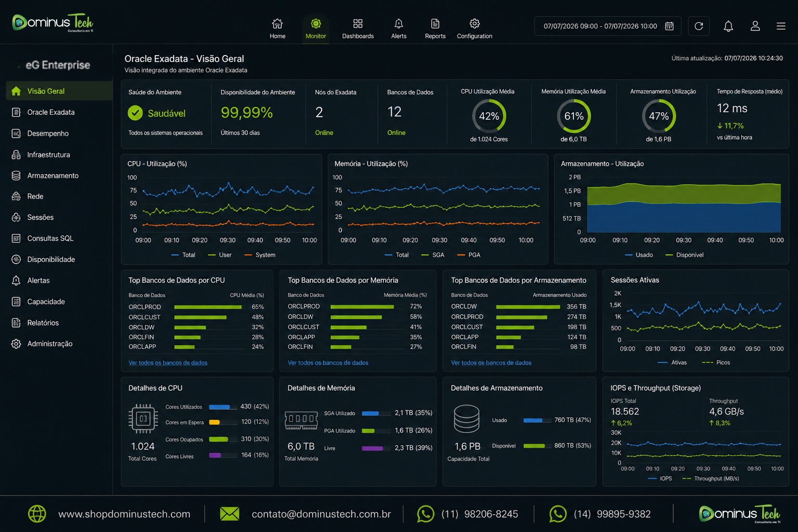
Task: Toggle the Usado legend in storage chart
Action: (x=639, y=255)
